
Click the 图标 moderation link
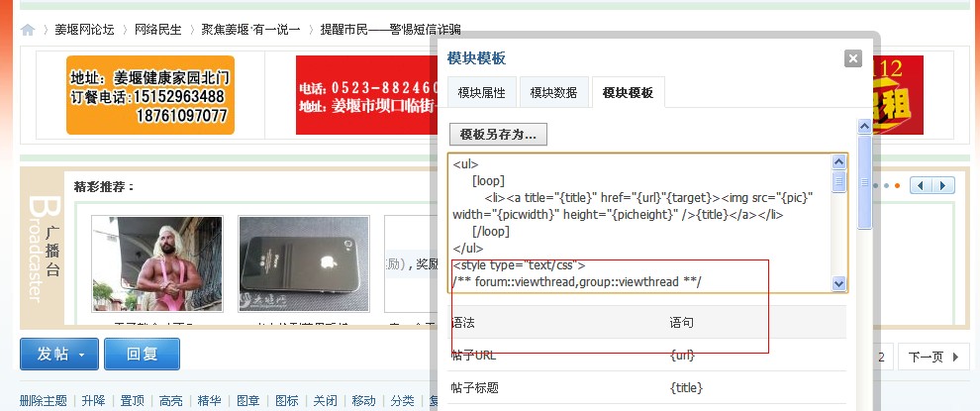click(287, 401)
